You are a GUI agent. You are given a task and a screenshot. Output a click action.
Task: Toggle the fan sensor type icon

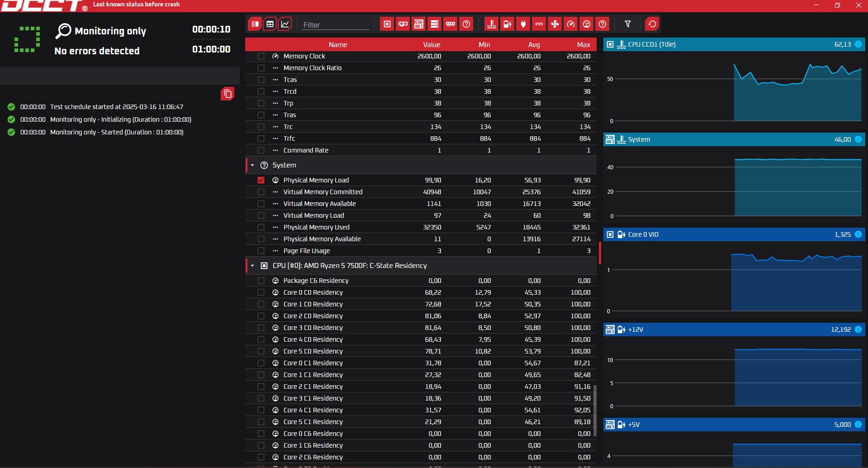click(555, 24)
